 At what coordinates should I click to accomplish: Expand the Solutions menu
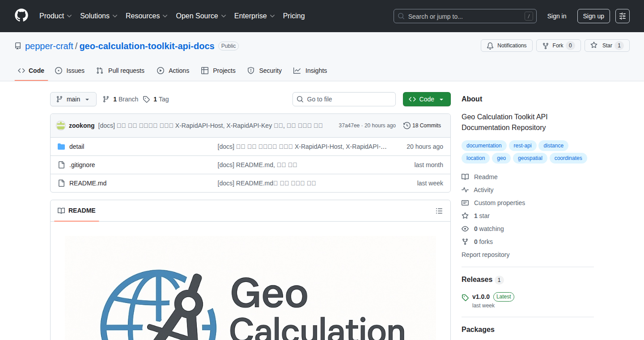tap(99, 16)
